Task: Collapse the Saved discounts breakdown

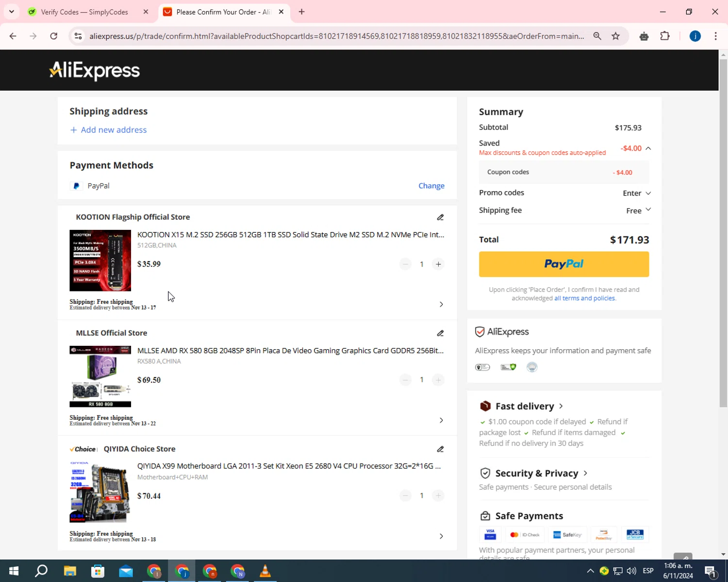Action: coord(648,148)
